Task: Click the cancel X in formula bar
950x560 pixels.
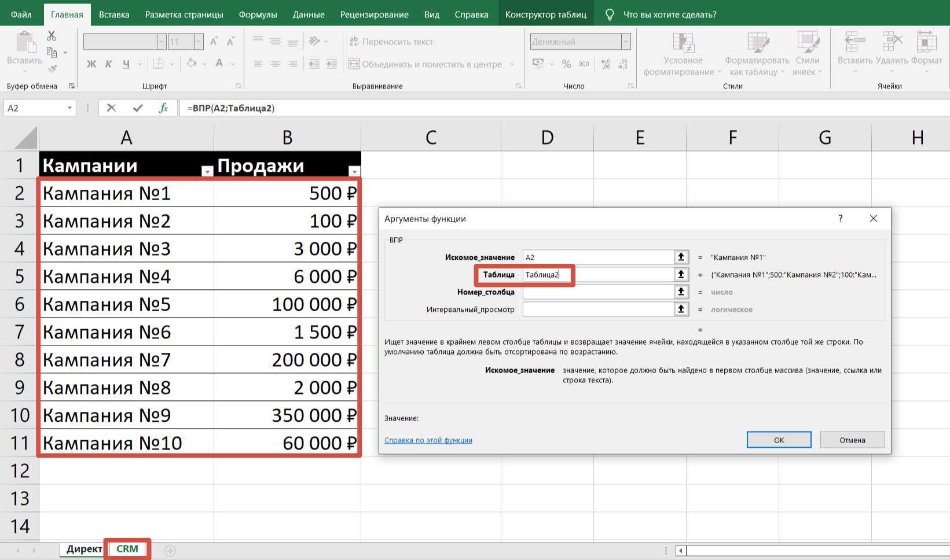Action: [x=112, y=108]
